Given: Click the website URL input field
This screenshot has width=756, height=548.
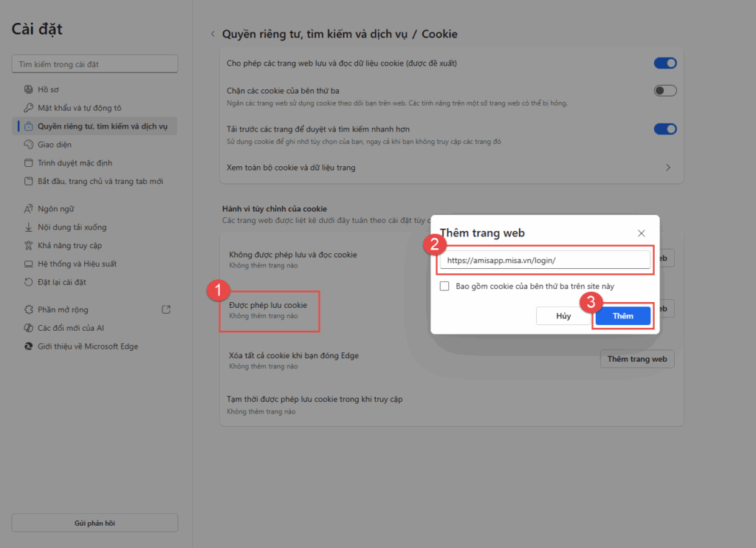Looking at the screenshot, I should [544, 260].
